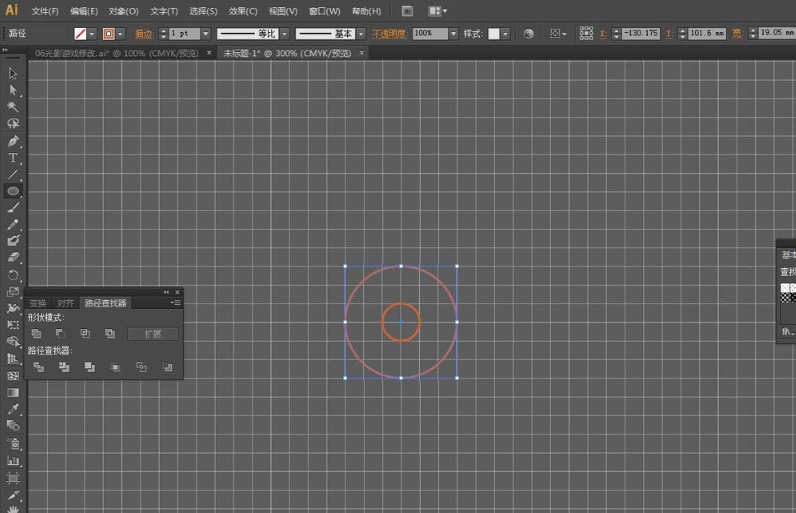796x513 pixels.
Task: Open the 效果(C) menu
Action: point(243,11)
